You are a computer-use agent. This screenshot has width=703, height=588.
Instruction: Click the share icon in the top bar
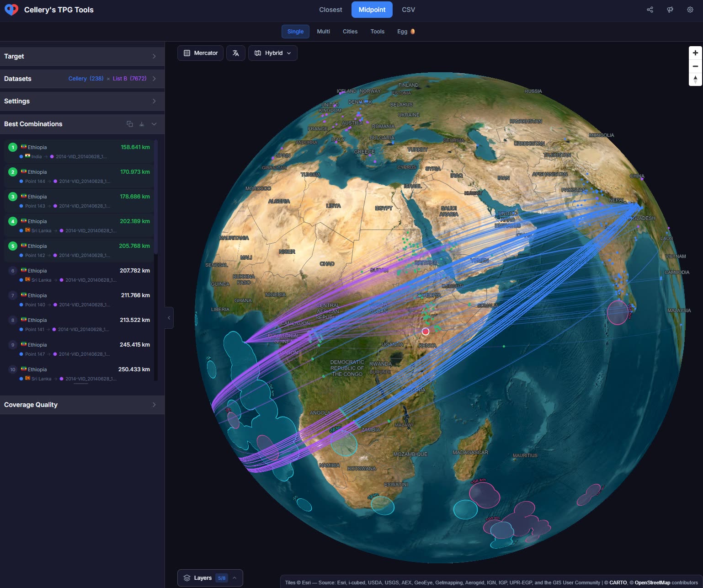(650, 9)
